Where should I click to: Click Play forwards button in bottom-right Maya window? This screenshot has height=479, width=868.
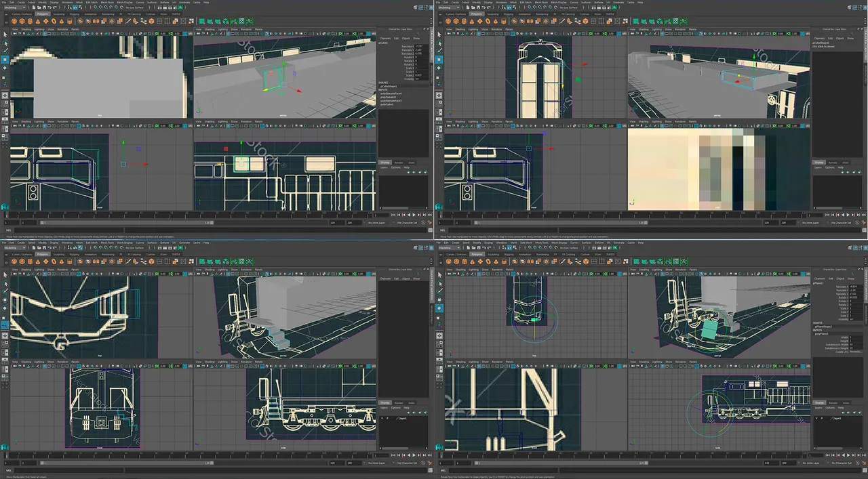tap(848, 455)
